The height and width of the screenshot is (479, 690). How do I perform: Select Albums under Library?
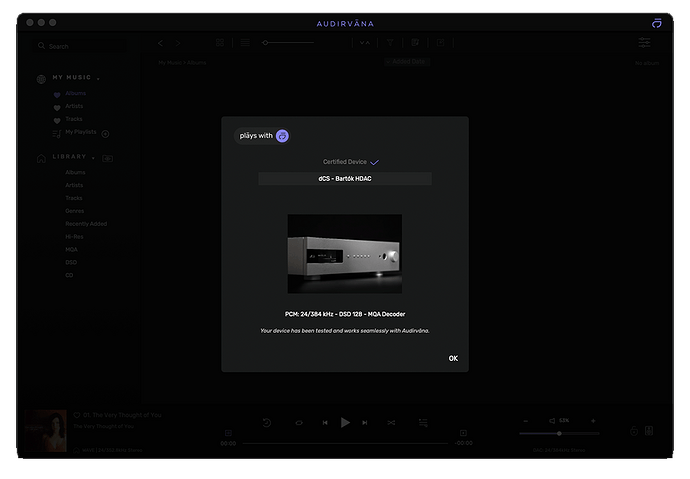point(75,172)
